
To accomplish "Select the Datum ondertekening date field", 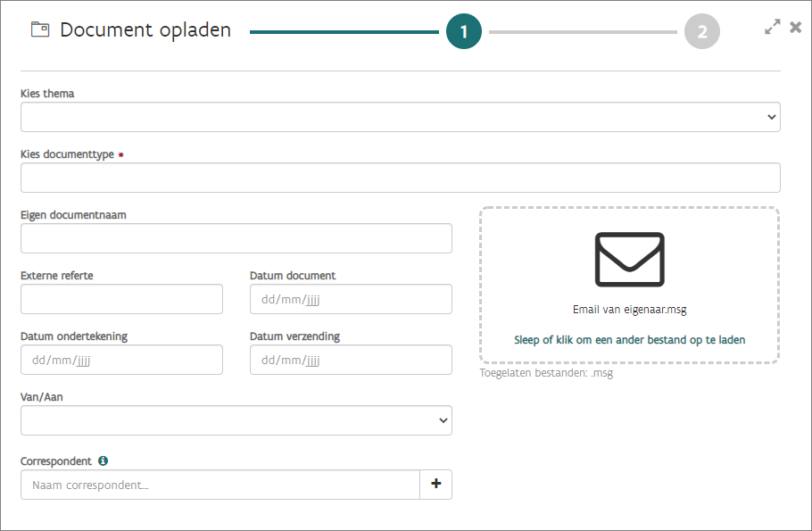I will 121,360.
